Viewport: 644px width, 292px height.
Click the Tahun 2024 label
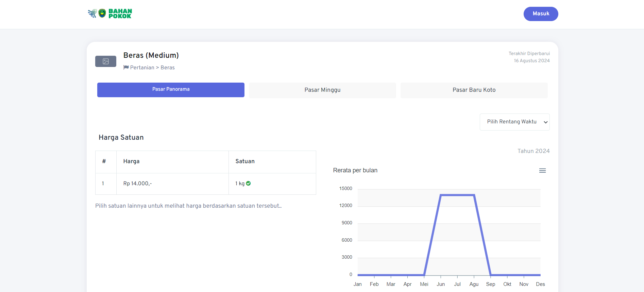533,151
